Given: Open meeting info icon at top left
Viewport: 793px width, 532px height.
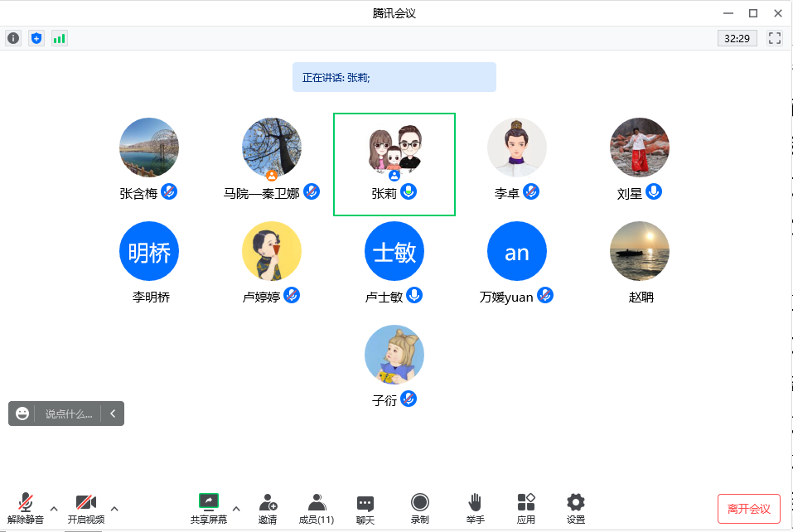Looking at the screenshot, I should [x=13, y=38].
